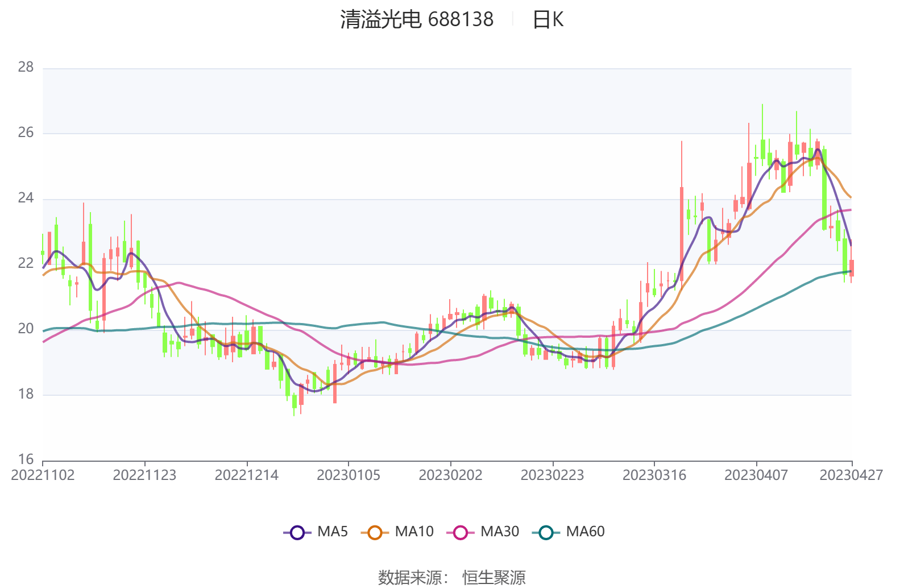Click the x-axis date 20230407
The image size is (904, 588).
(x=756, y=475)
